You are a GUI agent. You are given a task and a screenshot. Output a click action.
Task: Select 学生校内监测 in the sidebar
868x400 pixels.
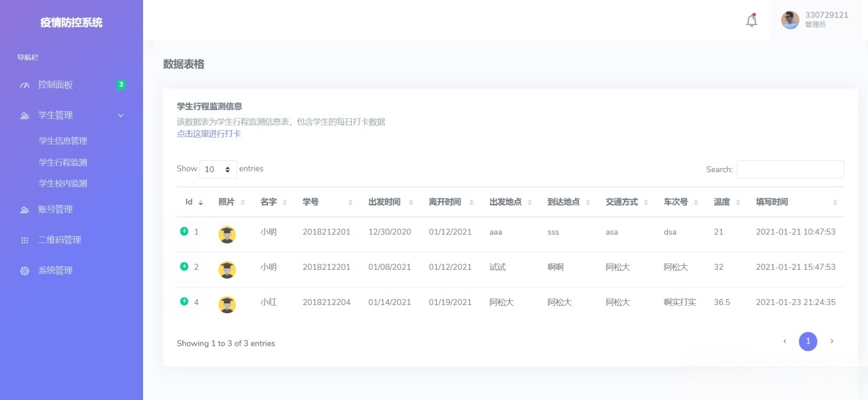63,183
